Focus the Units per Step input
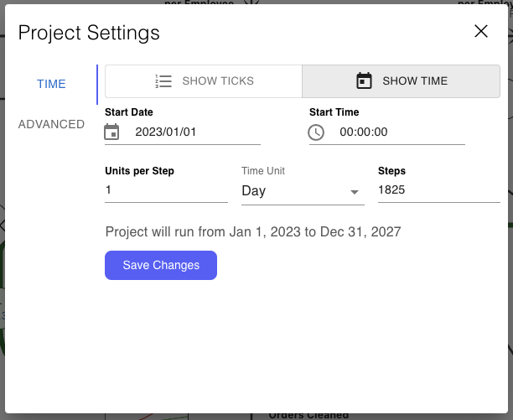This screenshot has width=513, height=420. pyautogui.click(x=166, y=190)
